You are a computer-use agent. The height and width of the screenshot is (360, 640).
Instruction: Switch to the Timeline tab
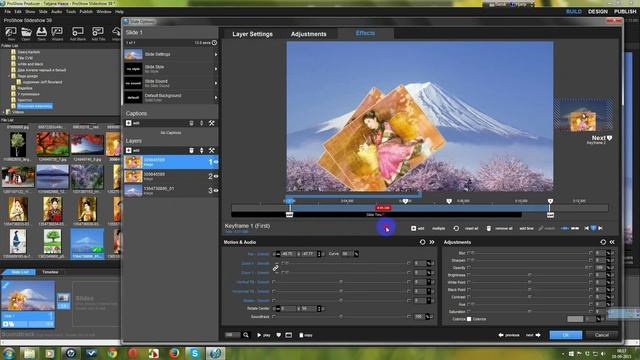point(50,272)
